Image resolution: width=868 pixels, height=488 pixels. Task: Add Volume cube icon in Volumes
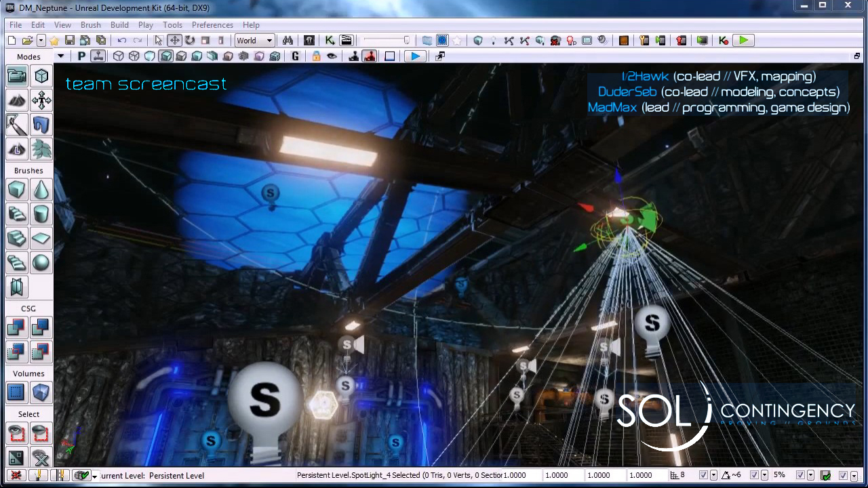click(x=41, y=392)
